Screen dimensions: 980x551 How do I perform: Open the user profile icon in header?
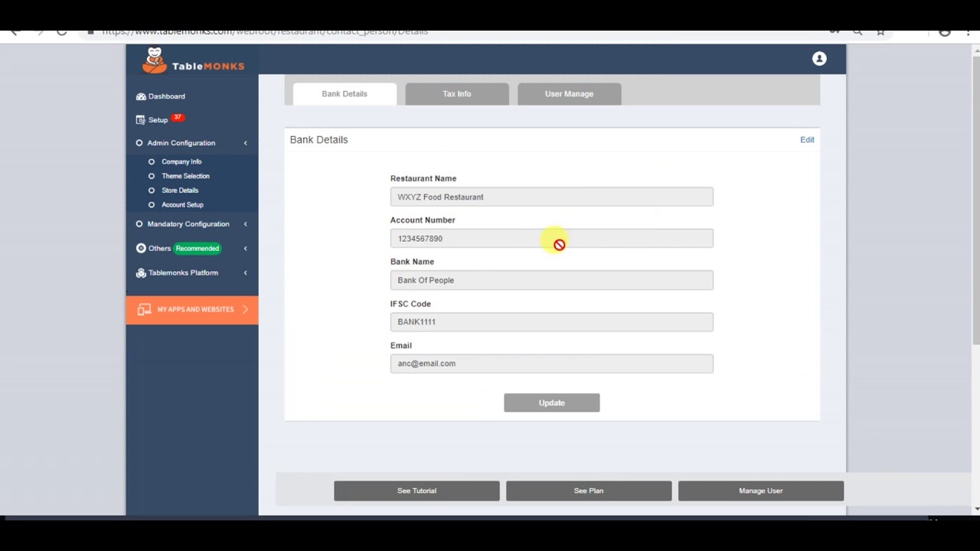click(x=819, y=59)
